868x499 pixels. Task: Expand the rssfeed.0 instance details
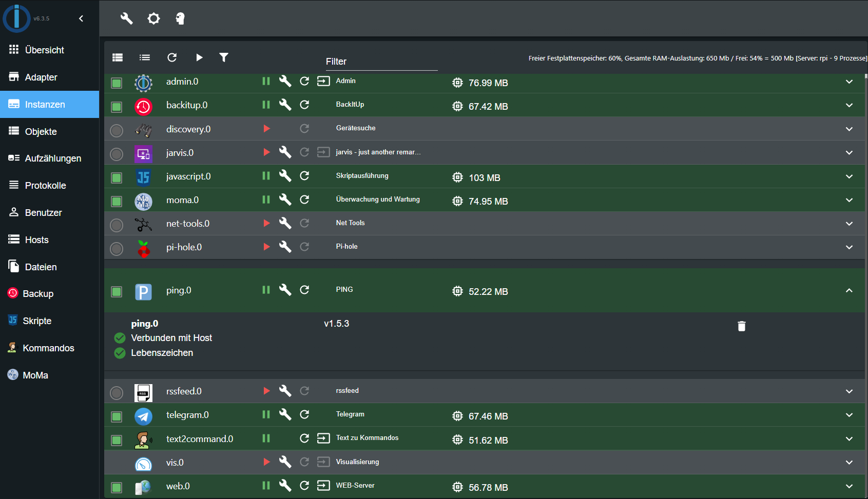click(849, 391)
